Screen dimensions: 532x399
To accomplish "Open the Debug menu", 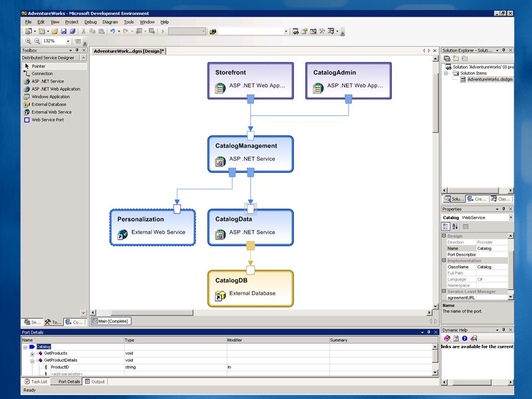I will tap(90, 22).
